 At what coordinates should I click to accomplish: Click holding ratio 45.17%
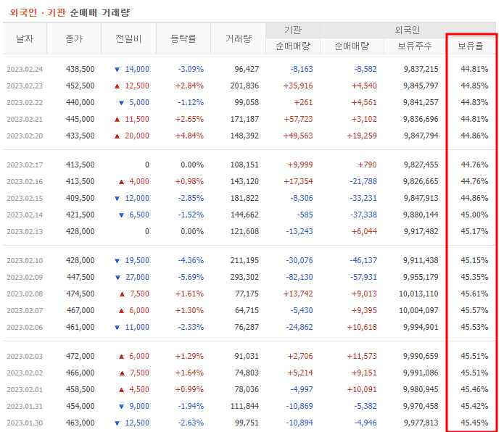point(474,231)
